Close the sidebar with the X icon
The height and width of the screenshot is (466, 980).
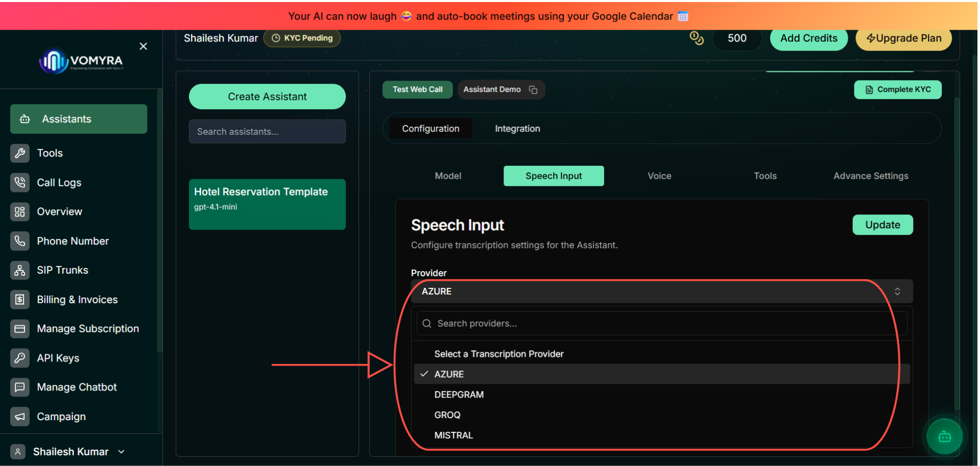click(144, 46)
